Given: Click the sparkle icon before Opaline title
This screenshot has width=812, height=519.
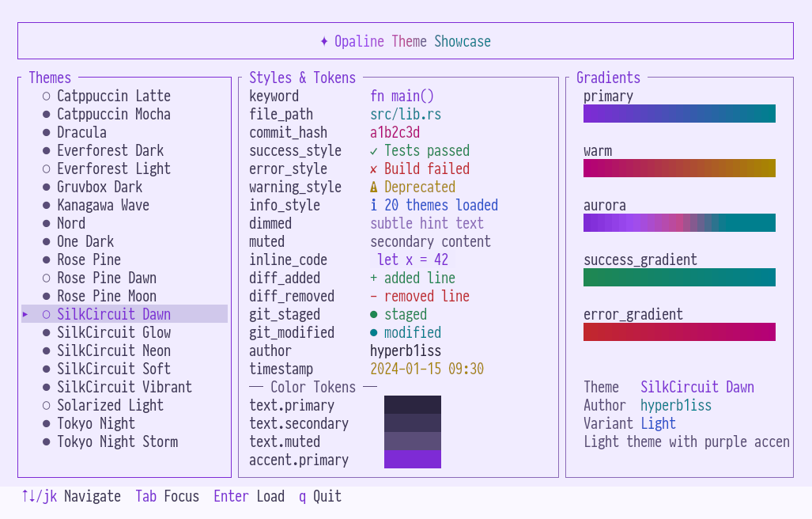Looking at the screenshot, I should (x=324, y=41).
